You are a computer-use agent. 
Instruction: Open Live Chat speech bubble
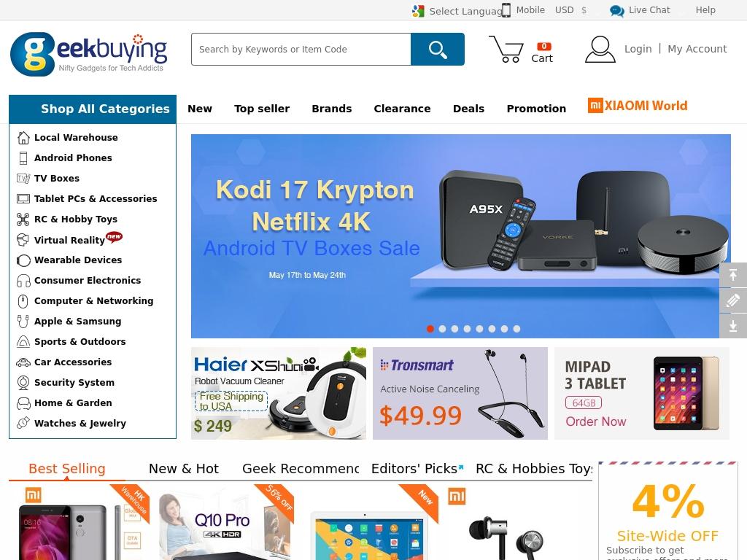[617, 10]
